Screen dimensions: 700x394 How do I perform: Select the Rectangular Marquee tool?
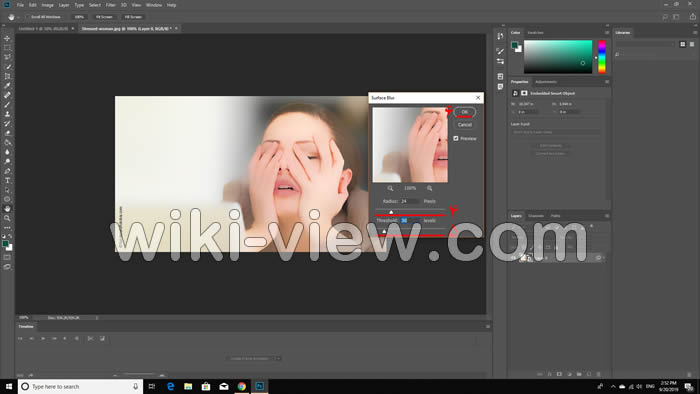(7, 48)
